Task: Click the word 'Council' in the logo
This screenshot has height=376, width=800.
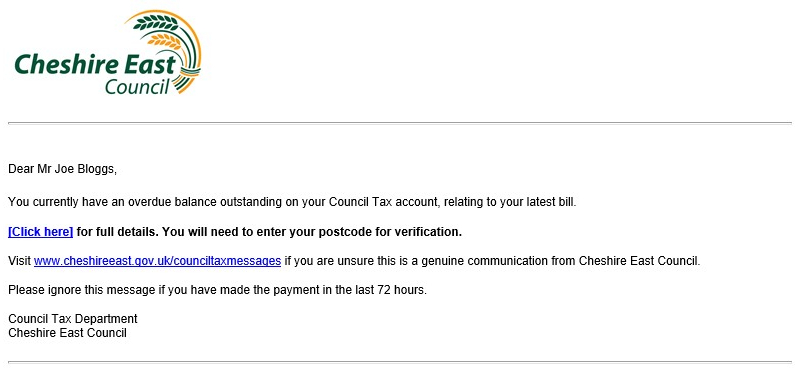Action: 137,86
